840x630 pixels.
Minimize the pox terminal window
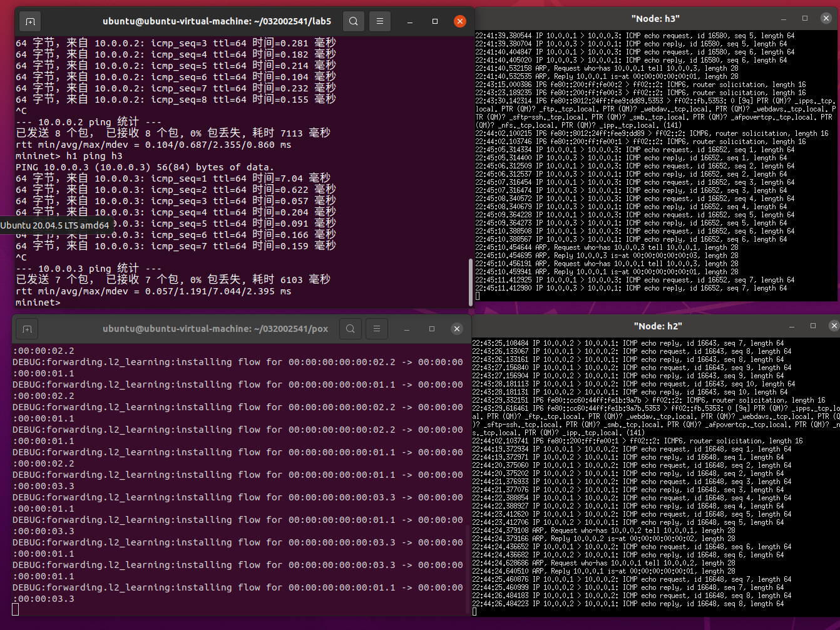coord(407,329)
